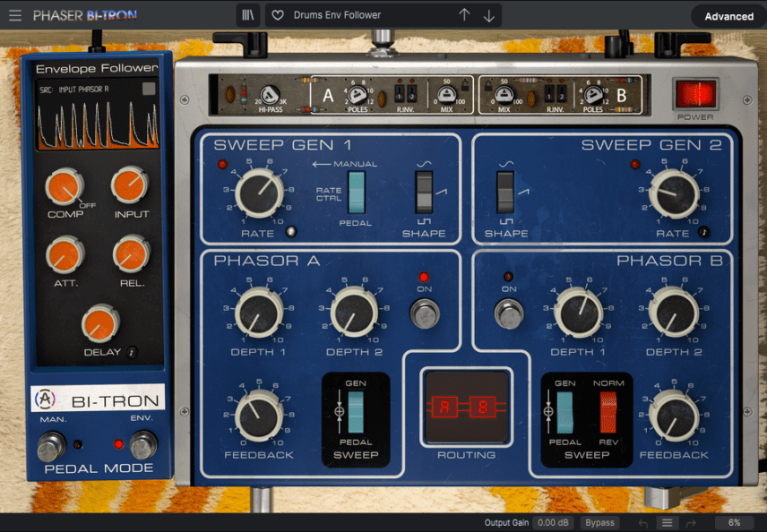Click the ATT. attack knob
Image resolution: width=767 pixels, height=532 pixels.
[x=65, y=255]
